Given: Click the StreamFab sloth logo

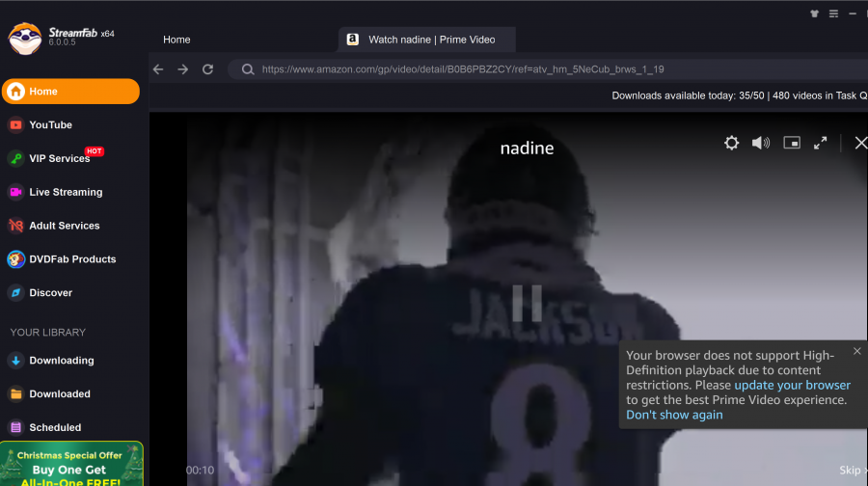Looking at the screenshot, I should pos(25,39).
